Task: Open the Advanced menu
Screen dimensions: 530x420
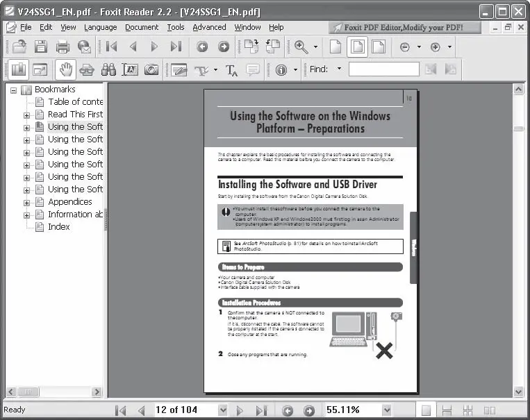Action: 209,28
